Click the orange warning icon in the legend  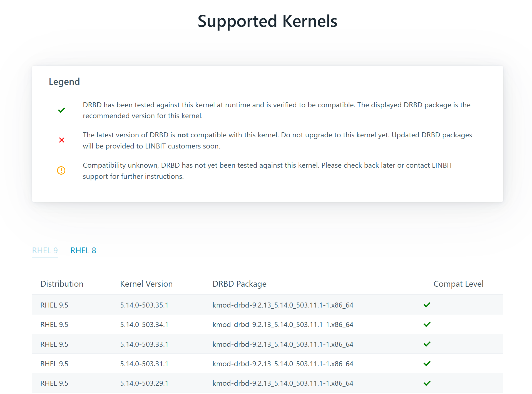coord(61,170)
